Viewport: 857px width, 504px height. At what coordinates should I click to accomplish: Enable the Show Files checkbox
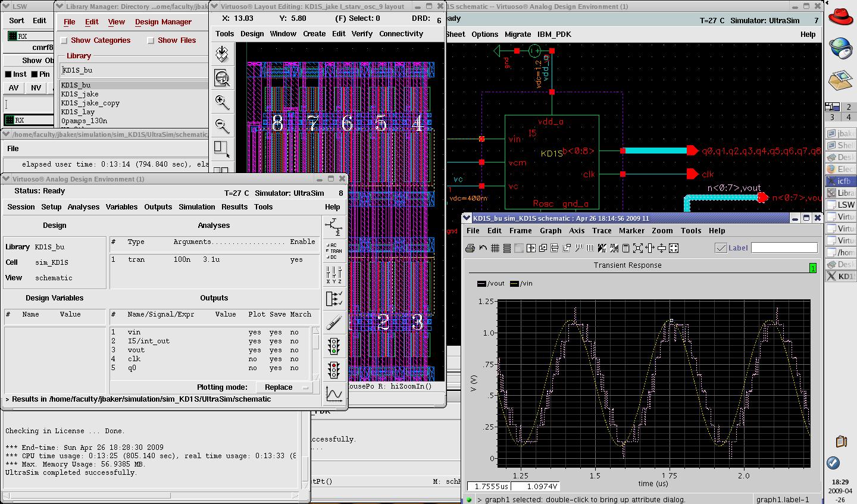click(x=151, y=40)
